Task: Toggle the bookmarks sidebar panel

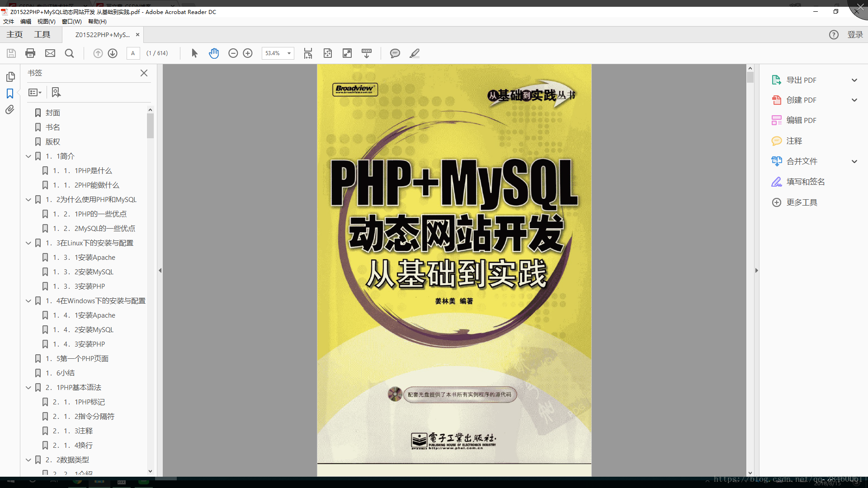Action: [10, 93]
